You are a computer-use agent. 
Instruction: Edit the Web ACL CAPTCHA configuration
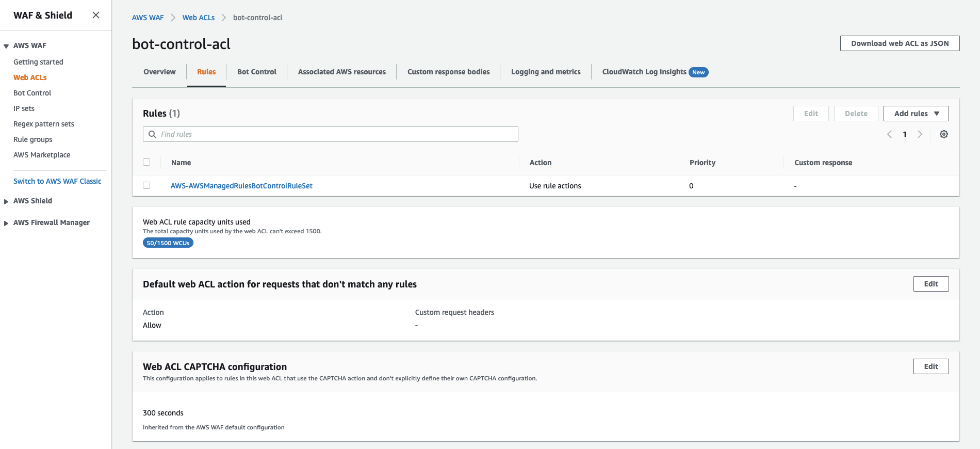pyautogui.click(x=931, y=366)
